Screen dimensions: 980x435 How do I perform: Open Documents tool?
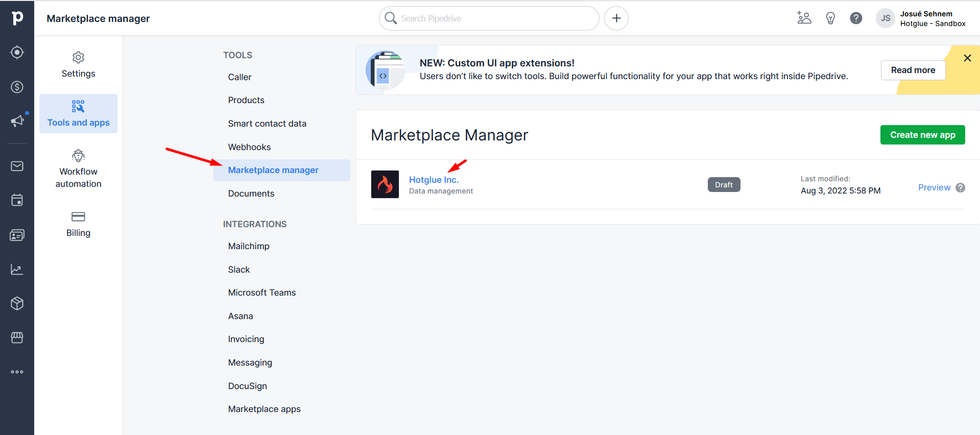[251, 194]
